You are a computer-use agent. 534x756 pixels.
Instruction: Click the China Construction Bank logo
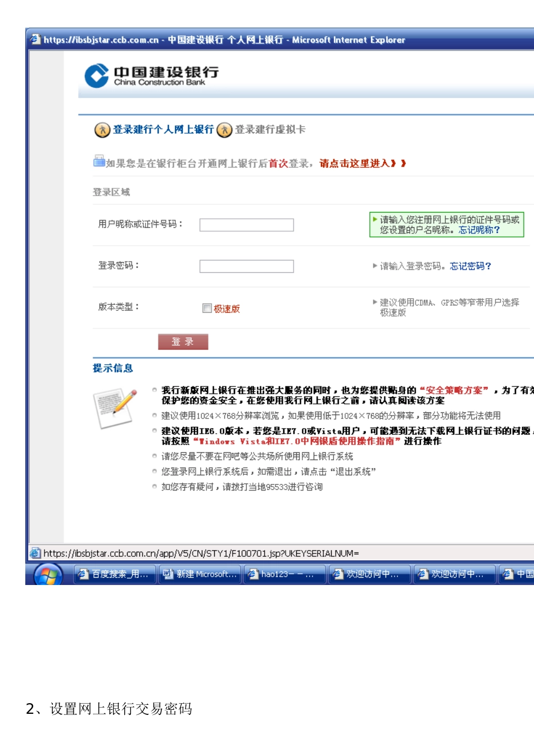[x=152, y=76]
